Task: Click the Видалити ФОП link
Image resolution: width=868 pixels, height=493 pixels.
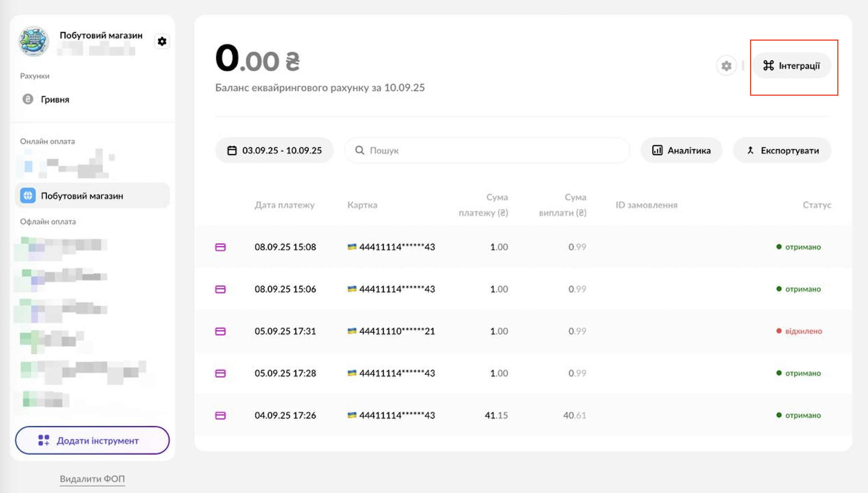Action: pyautogui.click(x=92, y=479)
